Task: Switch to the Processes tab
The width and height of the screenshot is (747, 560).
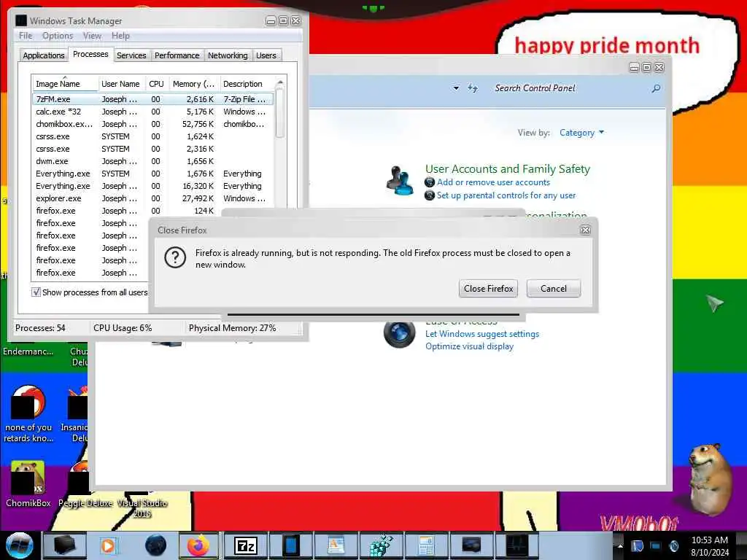Action: pyautogui.click(x=90, y=54)
